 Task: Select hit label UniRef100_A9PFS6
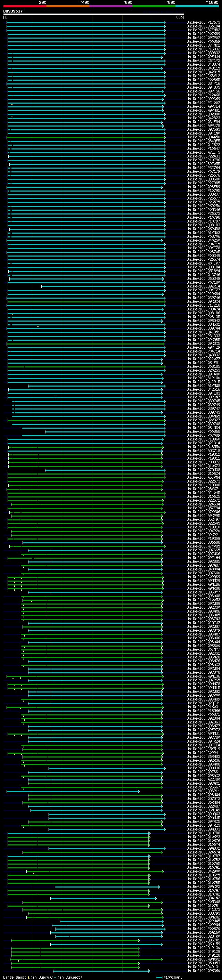203,91
